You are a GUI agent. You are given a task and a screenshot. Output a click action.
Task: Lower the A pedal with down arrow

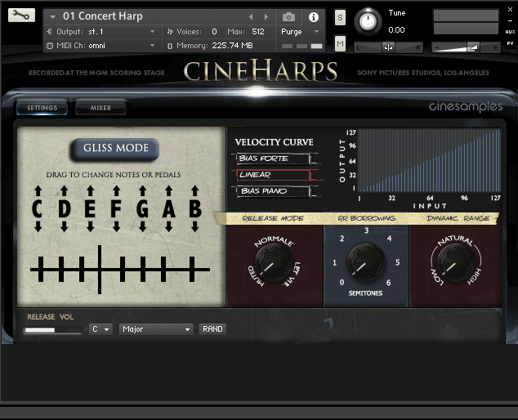[169, 226]
